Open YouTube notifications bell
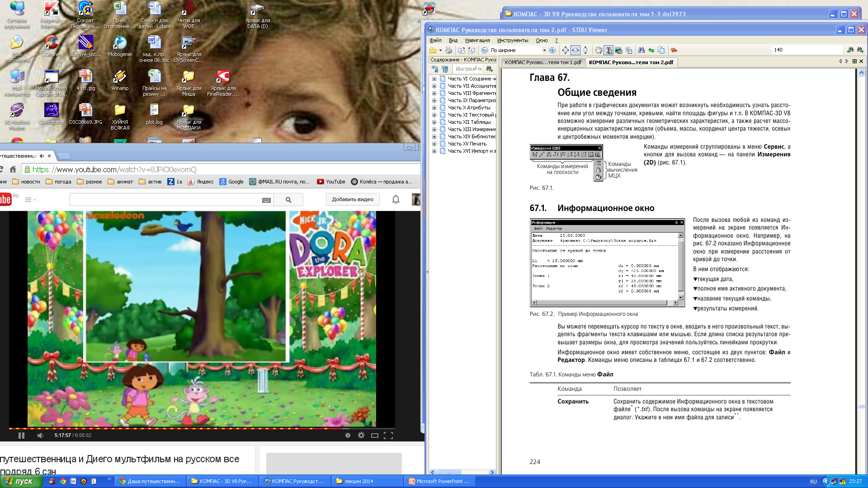 coord(396,199)
